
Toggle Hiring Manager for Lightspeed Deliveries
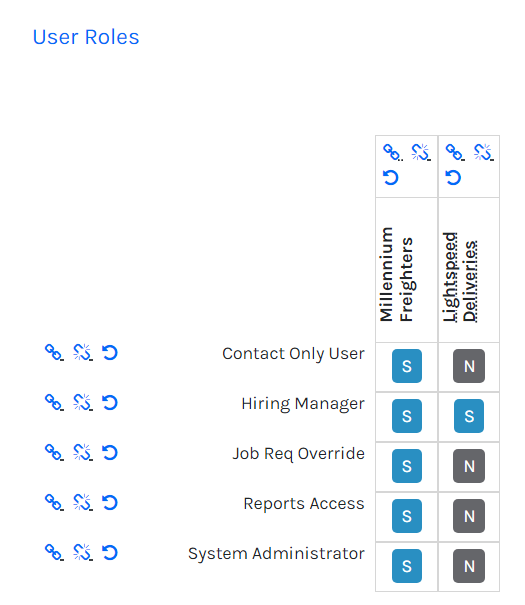469,416
